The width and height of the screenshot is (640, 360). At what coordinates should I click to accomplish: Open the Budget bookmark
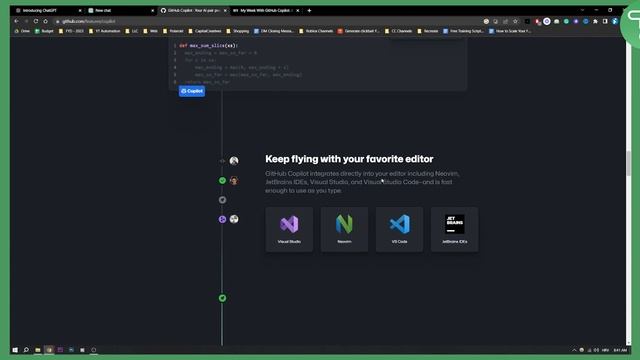point(44,31)
